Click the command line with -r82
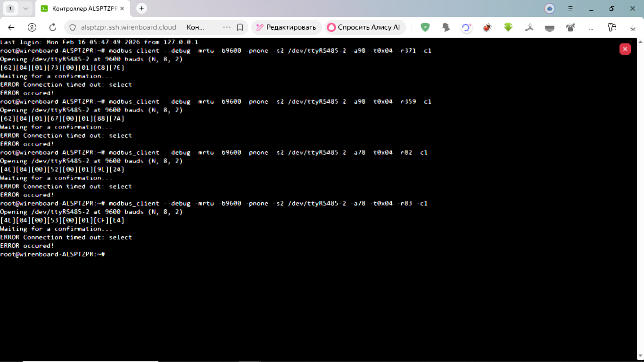Viewport: 644px width, 362px height. coord(214,152)
